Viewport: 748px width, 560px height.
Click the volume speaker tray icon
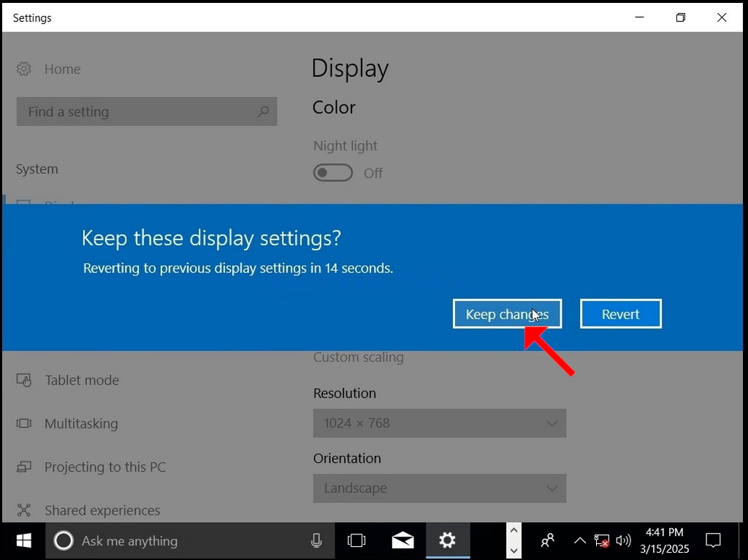623,540
